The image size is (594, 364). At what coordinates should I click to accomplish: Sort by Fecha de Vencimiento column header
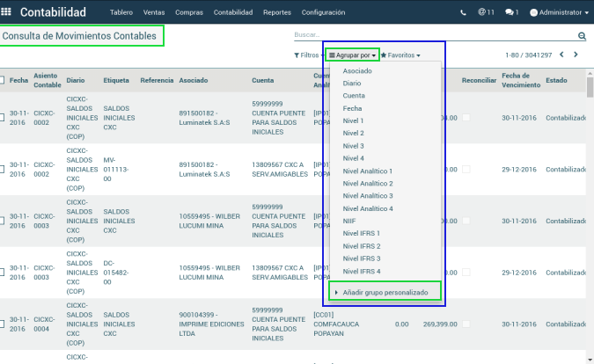point(519,80)
